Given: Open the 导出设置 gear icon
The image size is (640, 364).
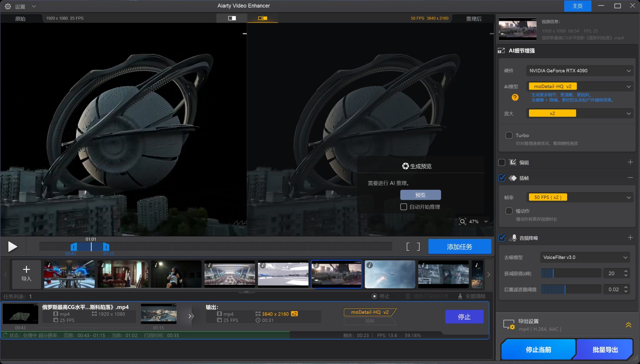Looking at the screenshot, I should [509, 325].
